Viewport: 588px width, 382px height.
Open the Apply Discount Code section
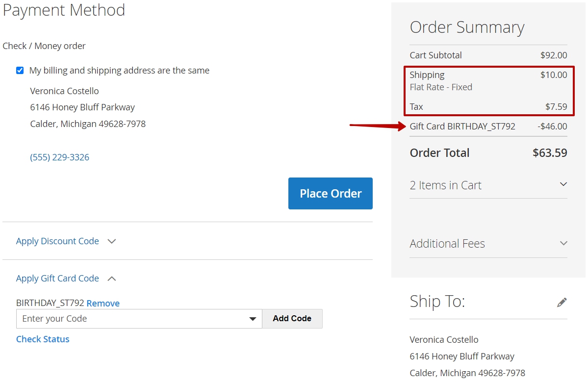pos(57,241)
